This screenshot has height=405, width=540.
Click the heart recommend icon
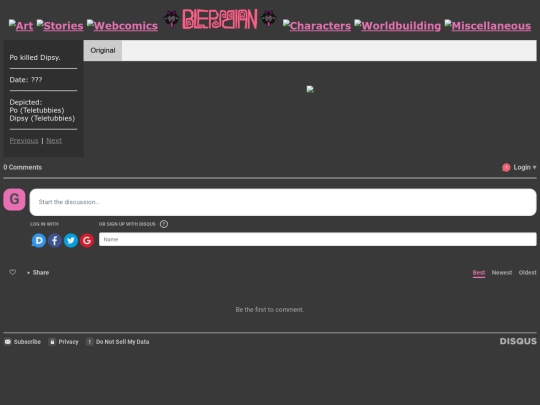click(13, 272)
